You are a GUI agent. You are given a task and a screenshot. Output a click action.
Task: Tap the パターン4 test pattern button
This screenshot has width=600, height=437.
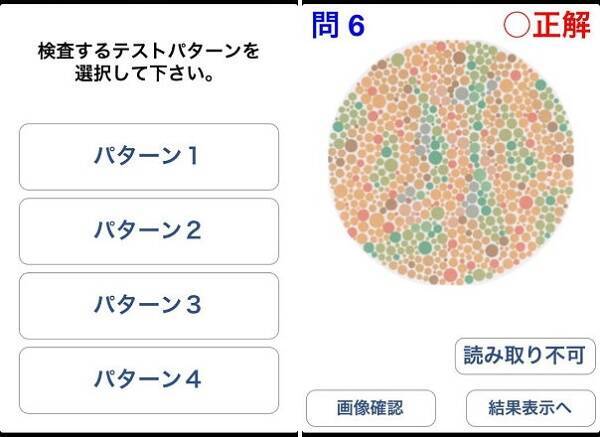[148, 379]
